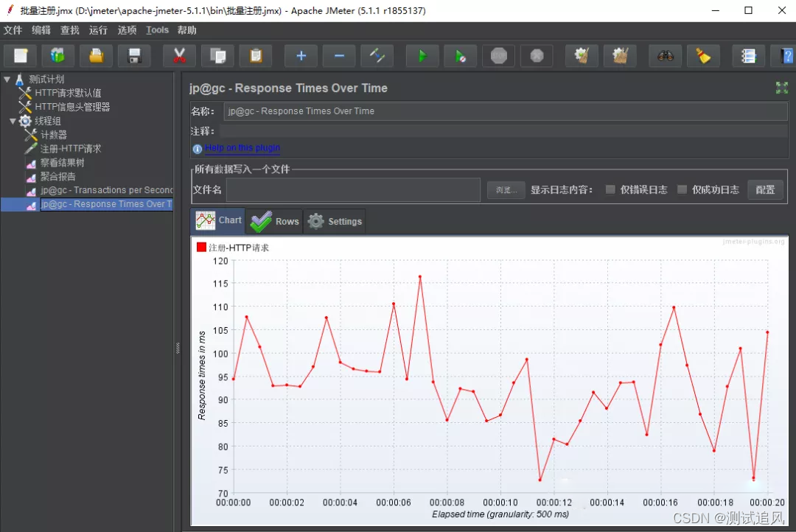Select jp@gc - Transactions per Second listener
Image resolution: width=796 pixels, height=532 pixels.
106,190
